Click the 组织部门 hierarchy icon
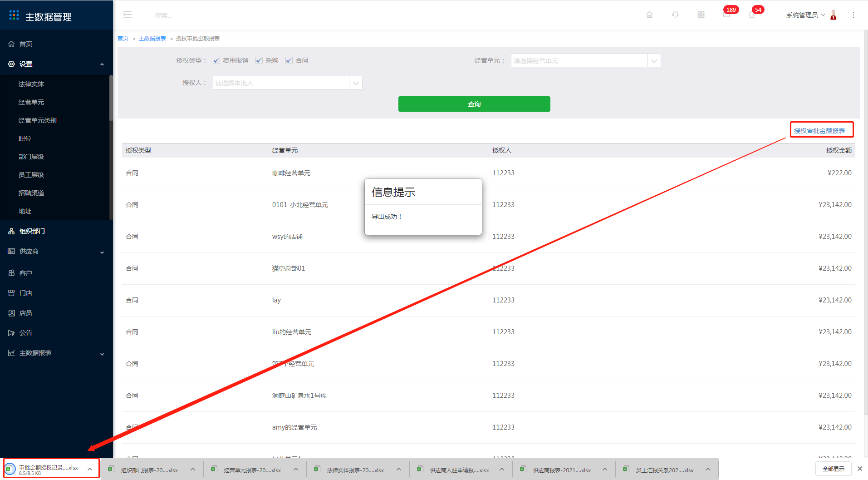This screenshot has width=868, height=480. click(x=11, y=231)
